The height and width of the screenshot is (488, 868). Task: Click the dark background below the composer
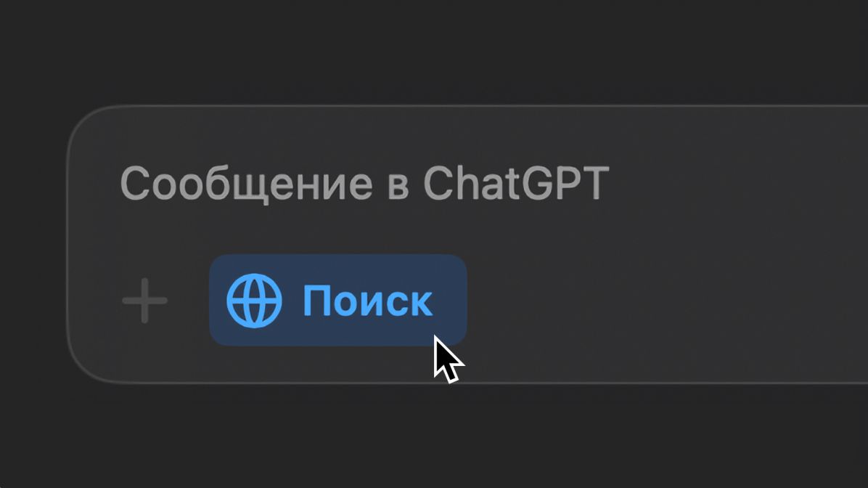434,438
